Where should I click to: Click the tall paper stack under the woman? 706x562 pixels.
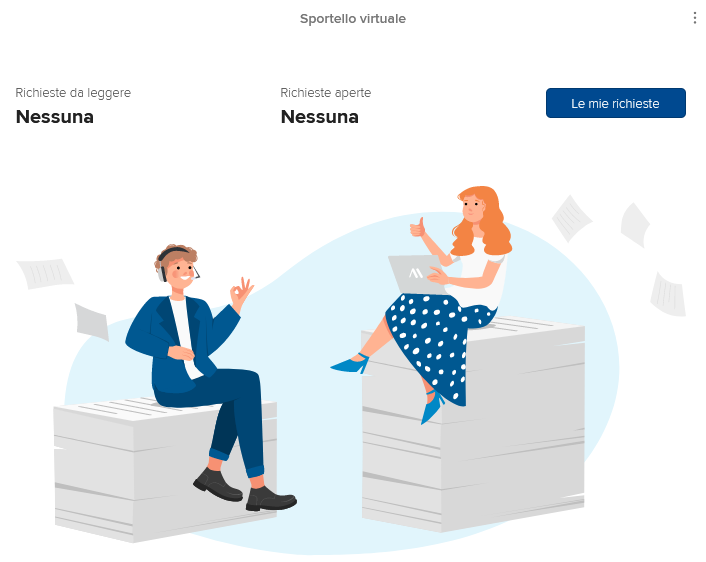click(x=473, y=423)
